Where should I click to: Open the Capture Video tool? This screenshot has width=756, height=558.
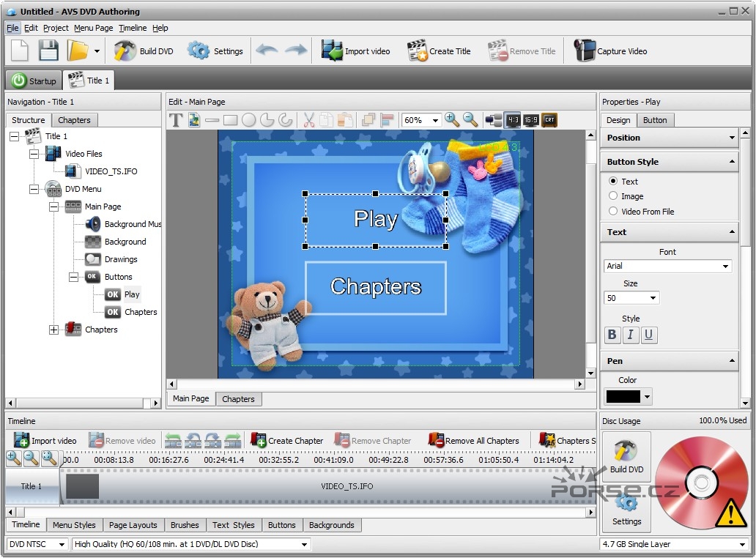pos(610,51)
